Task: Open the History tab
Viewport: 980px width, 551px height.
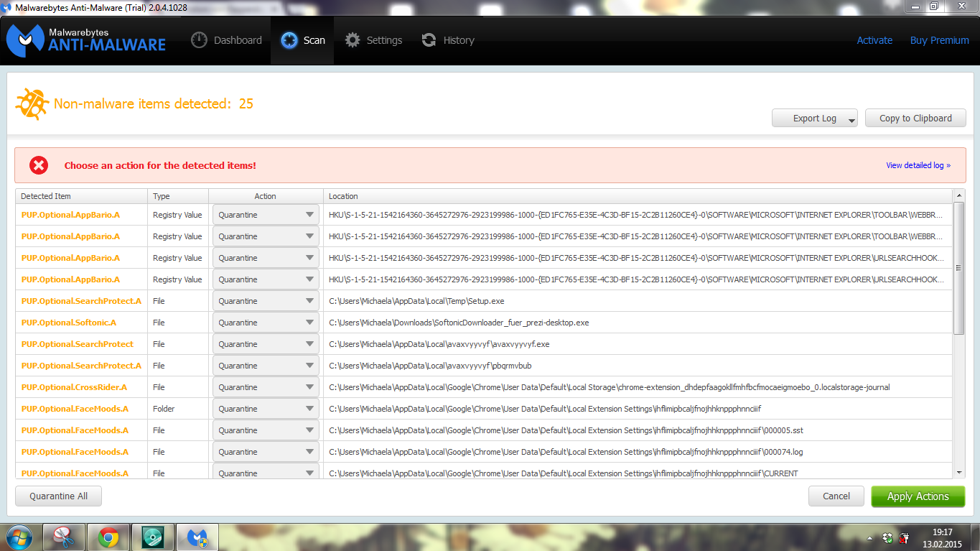Action: [448, 40]
